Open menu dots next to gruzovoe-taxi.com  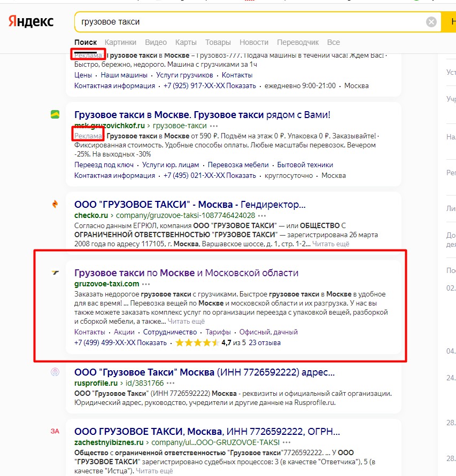coord(146,284)
